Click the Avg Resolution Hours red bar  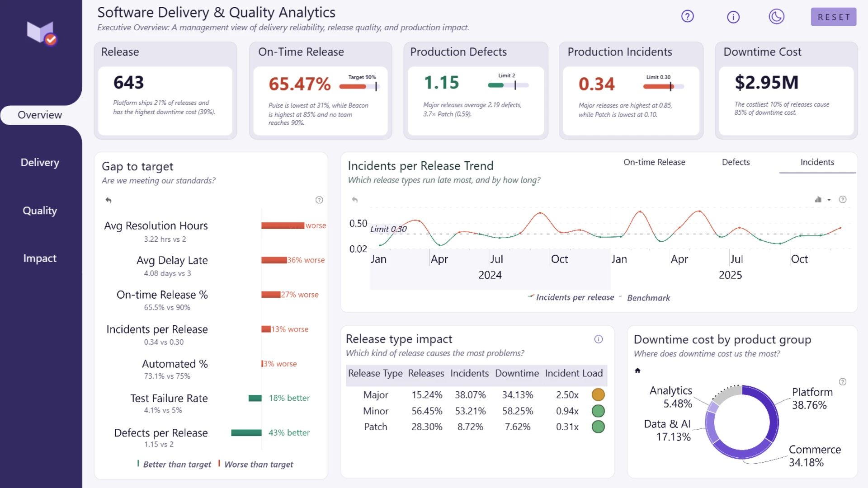click(x=283, y=225)
